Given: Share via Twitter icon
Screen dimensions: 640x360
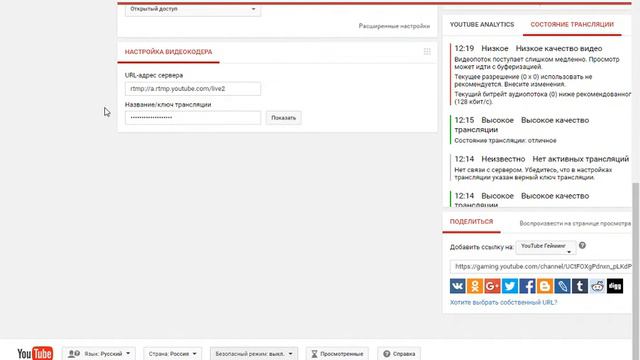Looking at the screenshot, I should click(510, 286).
